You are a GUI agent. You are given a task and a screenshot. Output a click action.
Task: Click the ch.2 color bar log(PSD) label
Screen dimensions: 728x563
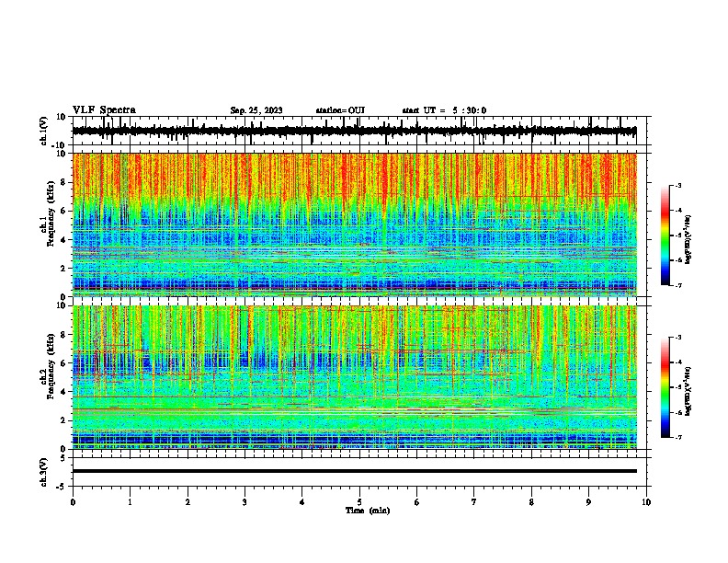coord(688,392)
